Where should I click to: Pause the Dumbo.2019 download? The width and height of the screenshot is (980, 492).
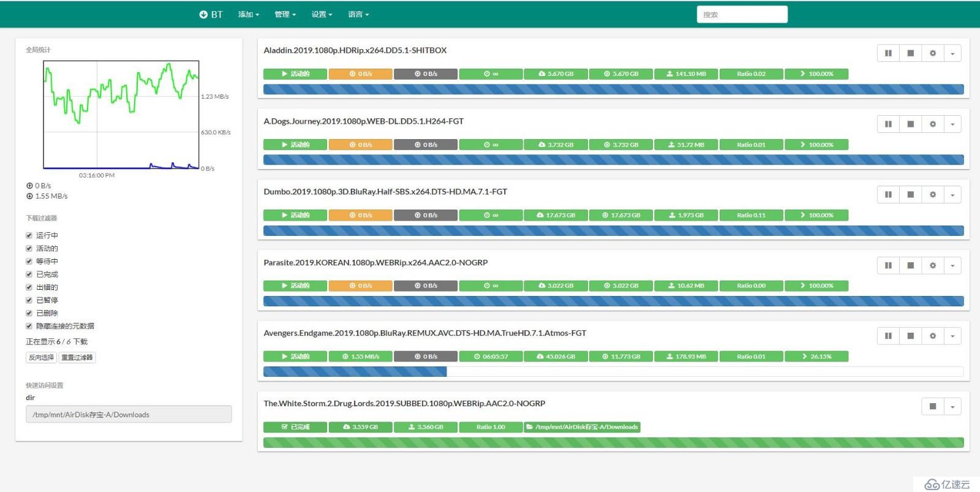888,194
